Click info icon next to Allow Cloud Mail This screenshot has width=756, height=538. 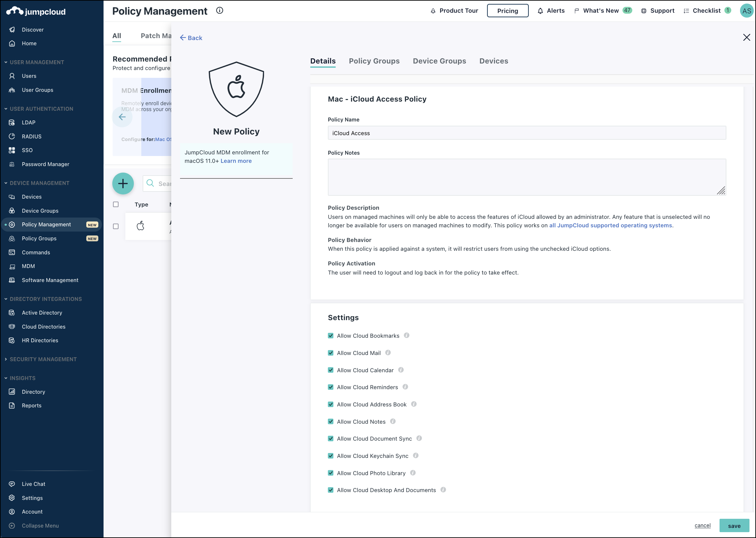tap(388, 353)
